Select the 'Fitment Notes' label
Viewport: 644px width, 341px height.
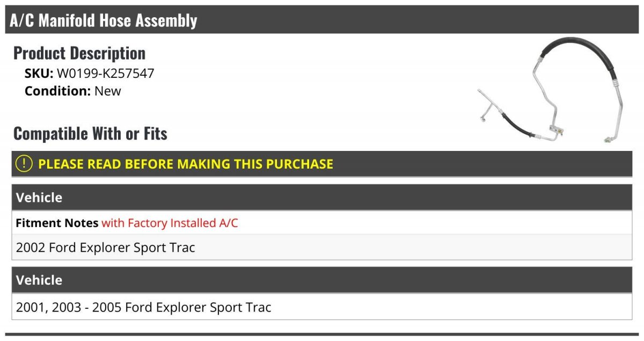point(57,223)
